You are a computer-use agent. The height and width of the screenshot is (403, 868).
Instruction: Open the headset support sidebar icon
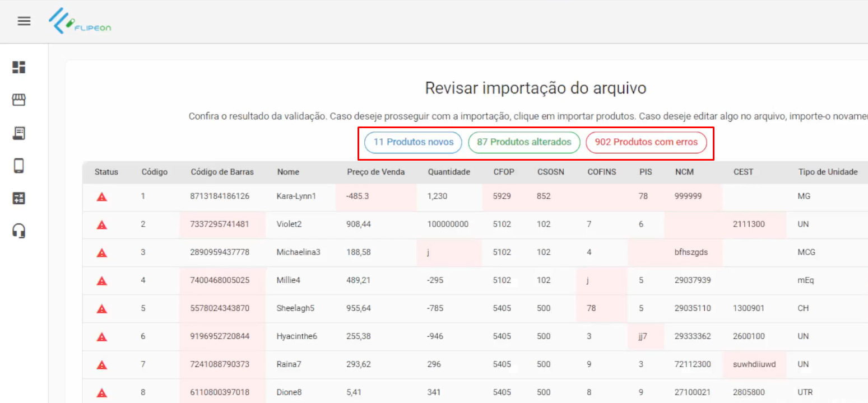19,231
